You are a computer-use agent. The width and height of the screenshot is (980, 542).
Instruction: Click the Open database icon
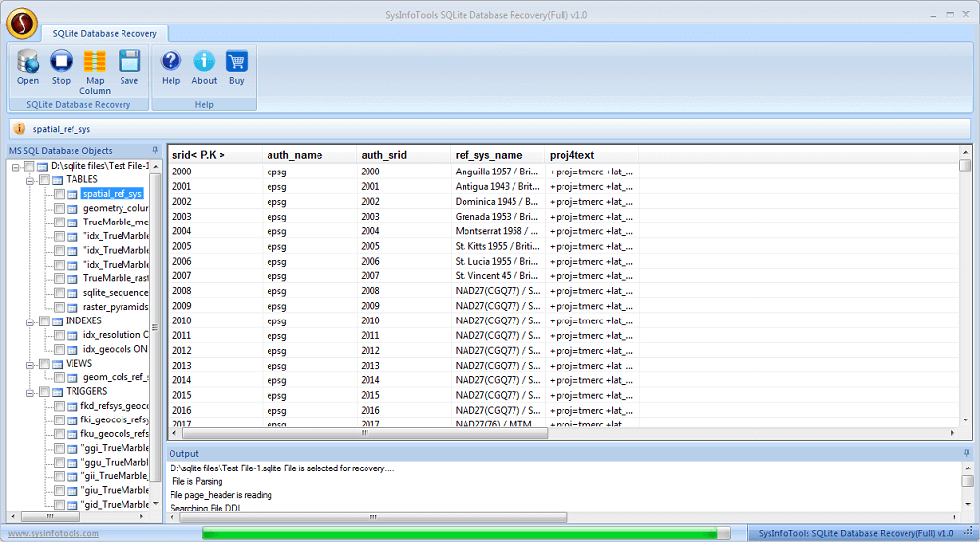pos(27,67)
